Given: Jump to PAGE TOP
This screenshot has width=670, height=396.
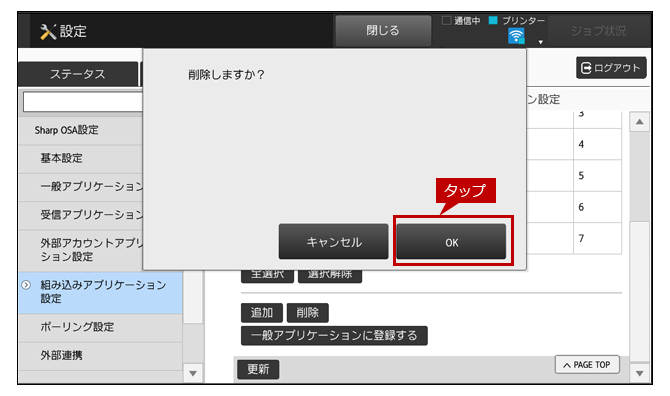Looking at the screenshot, I should pos(587,365).
